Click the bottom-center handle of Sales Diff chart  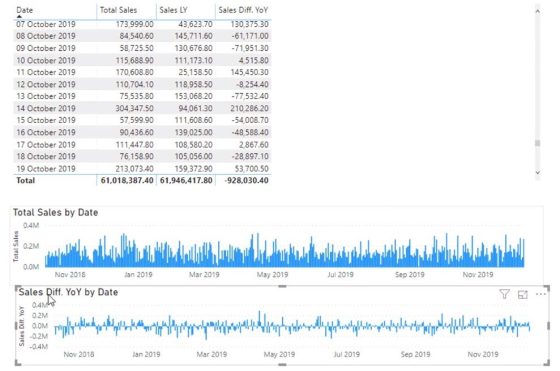282,364
